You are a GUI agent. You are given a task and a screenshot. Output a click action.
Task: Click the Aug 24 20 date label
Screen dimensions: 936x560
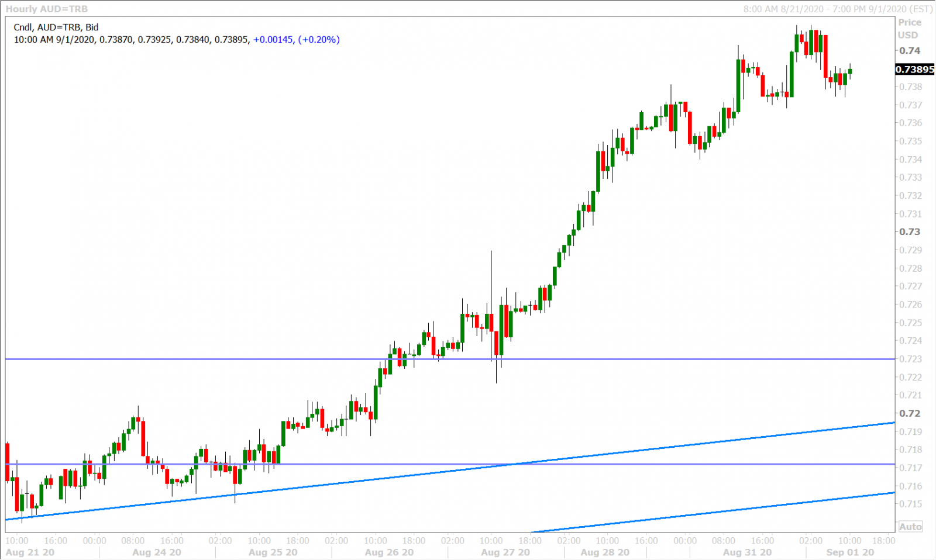point(157,552)
